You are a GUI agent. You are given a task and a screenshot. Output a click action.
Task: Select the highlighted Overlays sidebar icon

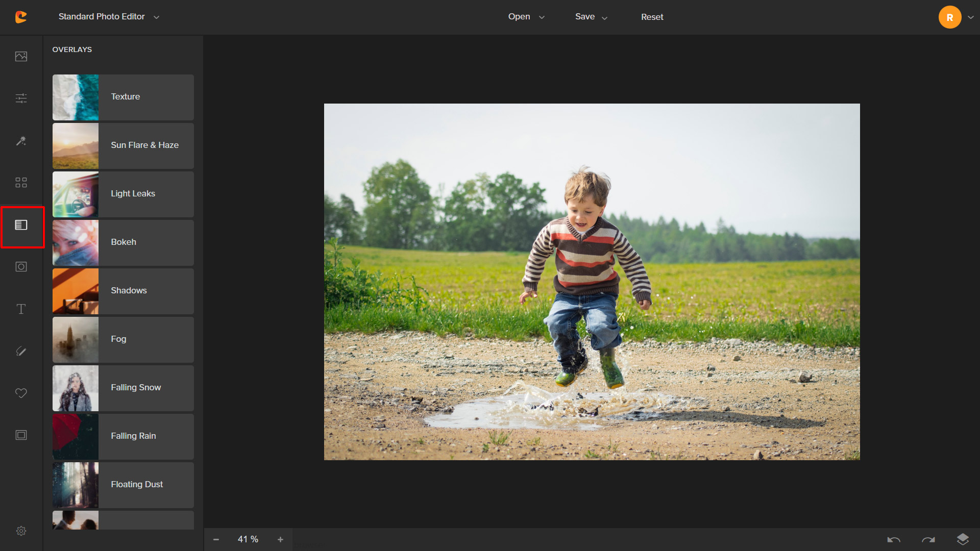pyautogui.click(x=21, y=225)
